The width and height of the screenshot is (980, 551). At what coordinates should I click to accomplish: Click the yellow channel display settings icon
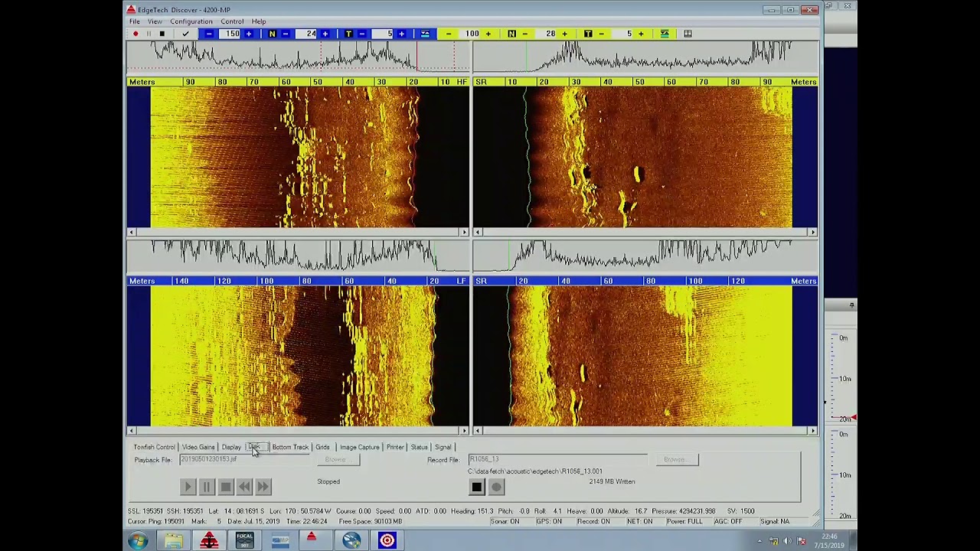point(665,34)
